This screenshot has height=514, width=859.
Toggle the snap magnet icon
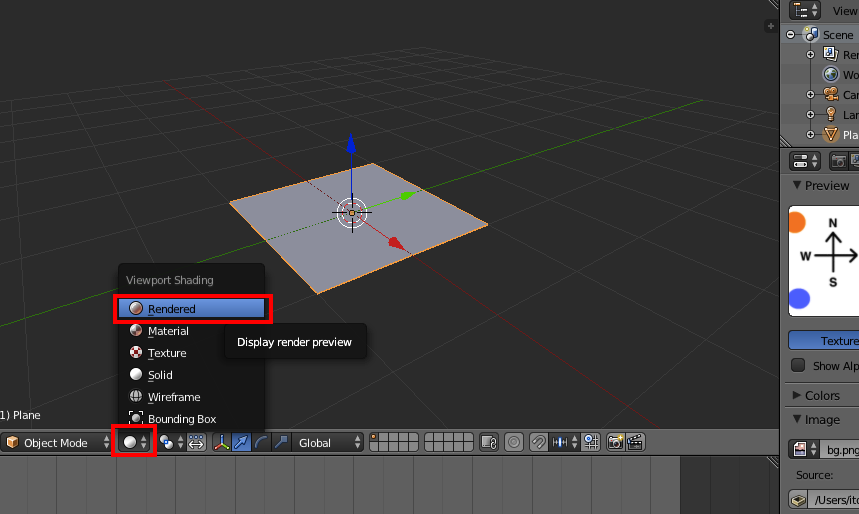point(539,442)
